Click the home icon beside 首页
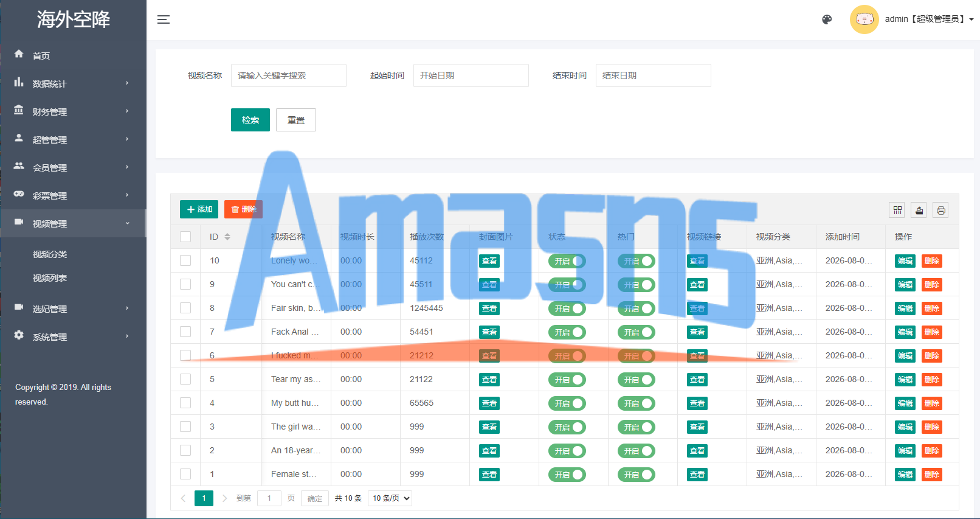 (x=19, y=54)
